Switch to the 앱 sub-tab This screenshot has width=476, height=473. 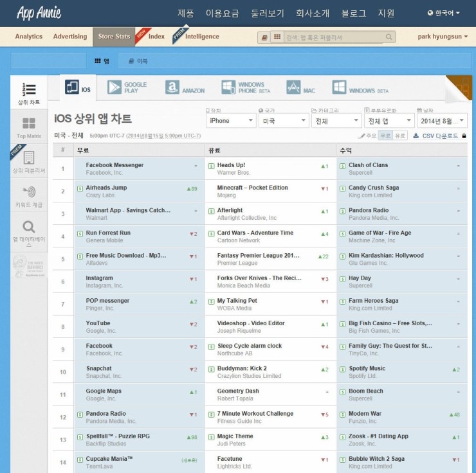[102, 61]
